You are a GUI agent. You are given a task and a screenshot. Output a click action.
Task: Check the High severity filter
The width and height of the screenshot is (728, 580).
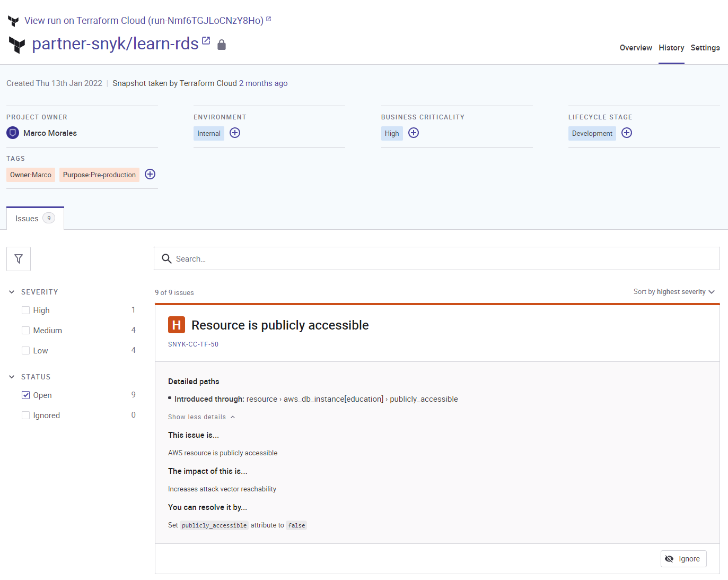pyautogui.click(x=25, y=310)
